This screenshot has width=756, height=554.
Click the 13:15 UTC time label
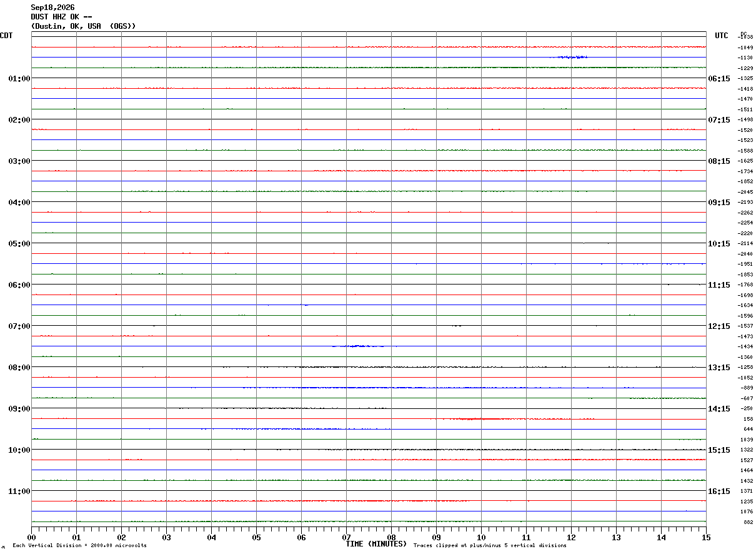click(x=719, y=368)
